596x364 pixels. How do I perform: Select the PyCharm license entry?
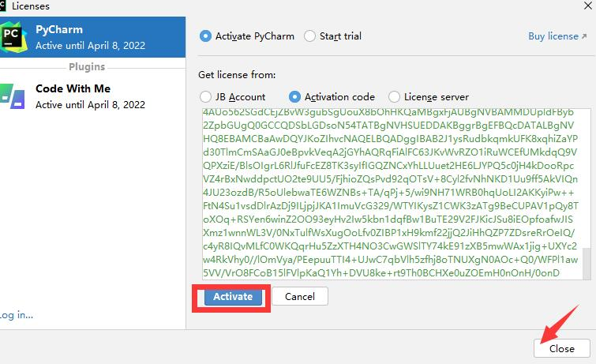(x=92, y=37)
